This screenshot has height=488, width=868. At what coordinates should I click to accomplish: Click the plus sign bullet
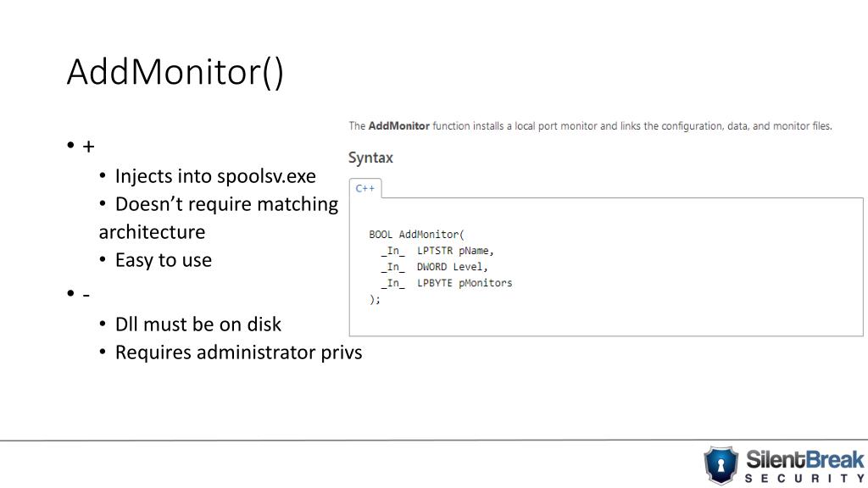pyautogui.click(x=88, y=146)
